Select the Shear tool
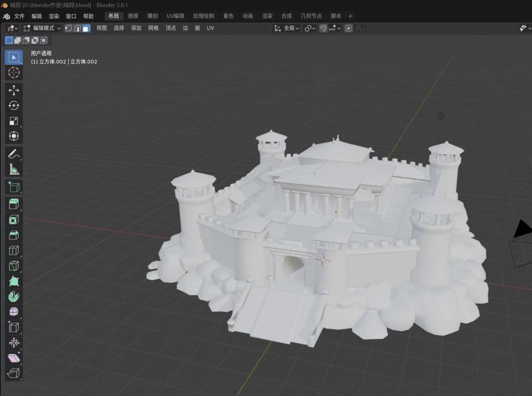Image resolution: width=532 pixels, height=396 pixels. pos(14,358)
